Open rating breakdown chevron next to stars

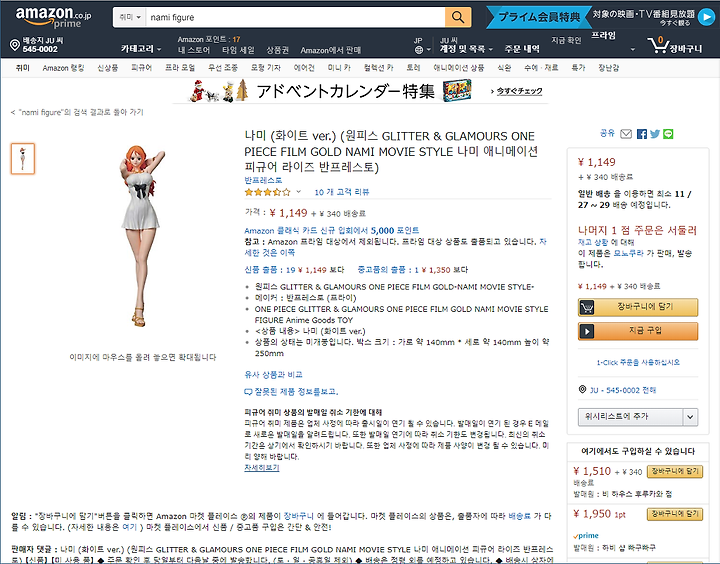tap(298, 192)
